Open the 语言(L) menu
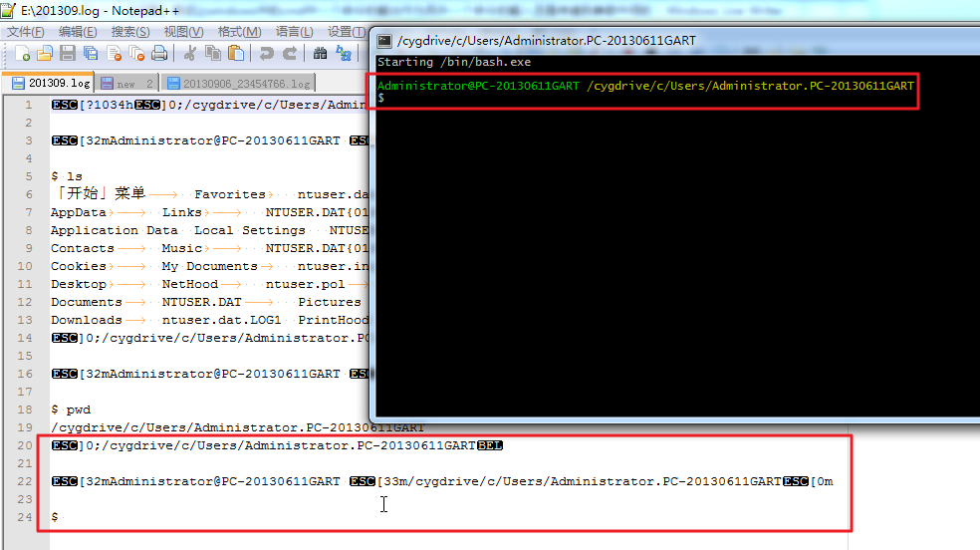980x550 pixels. coord(294,32)
